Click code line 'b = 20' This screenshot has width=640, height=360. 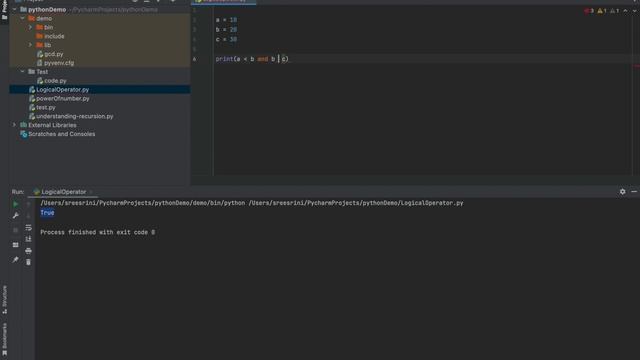tap(226, 29)
